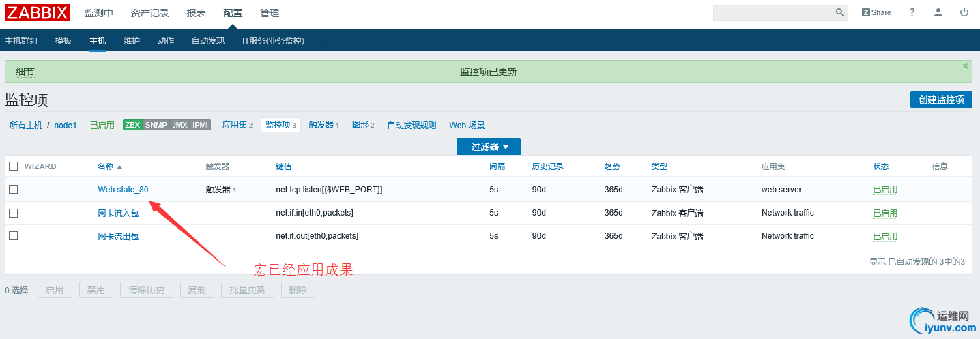The height and width of the screenshot is (339, 980).
Task: Click the search magnifier icon
Action: (x=839, y=12)
